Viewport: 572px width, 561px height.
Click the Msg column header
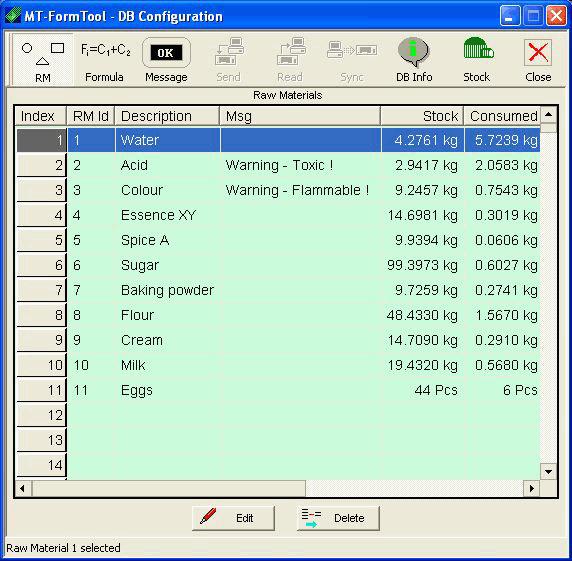pyautogui.click(x=300, y=116)
